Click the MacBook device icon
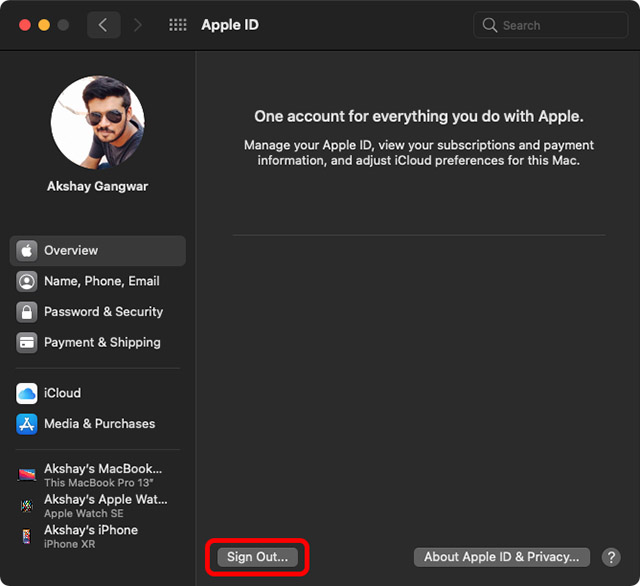Image resolution: width=640 pixels, height=586 pixels. click(27, 475)
